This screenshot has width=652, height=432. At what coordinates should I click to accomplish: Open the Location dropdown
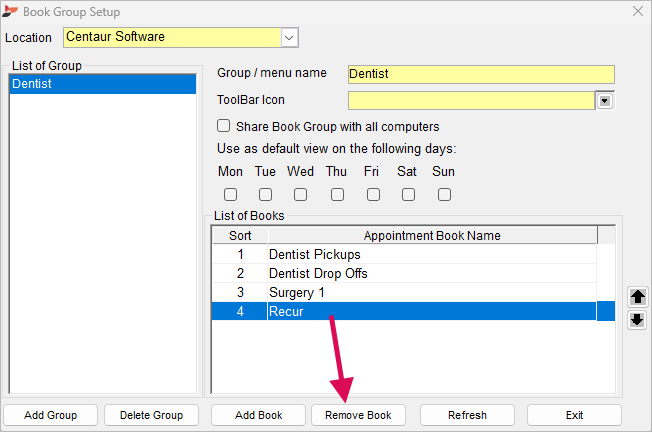[289, 38]
